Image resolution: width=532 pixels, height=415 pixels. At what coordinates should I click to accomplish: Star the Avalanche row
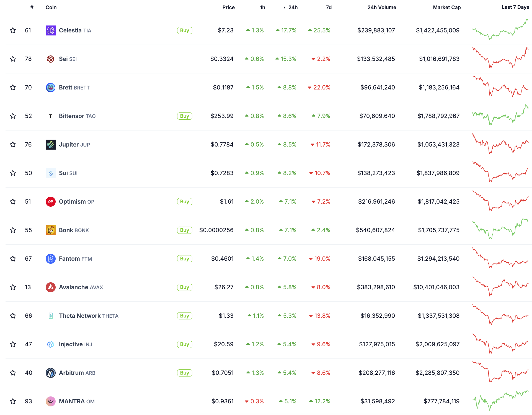[13, 287]
